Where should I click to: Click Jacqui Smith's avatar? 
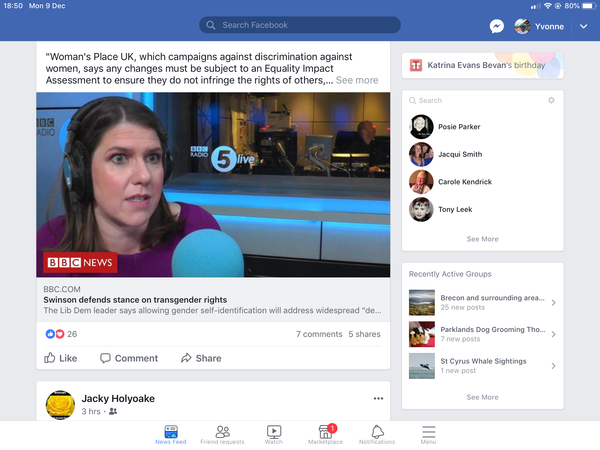(x=421, y=154)
